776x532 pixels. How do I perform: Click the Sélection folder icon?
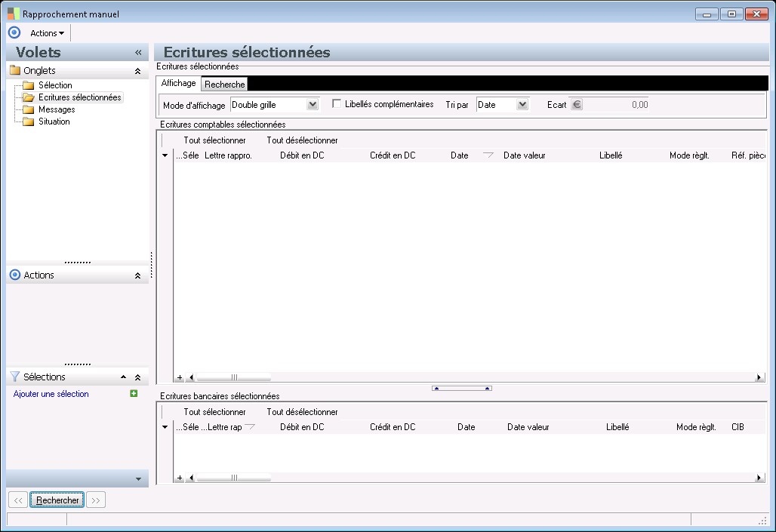point(29,85)
